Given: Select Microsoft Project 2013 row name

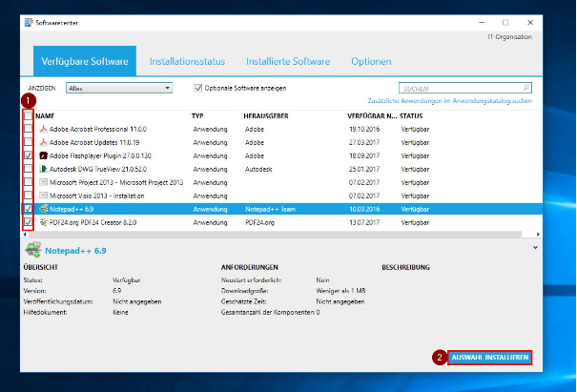Looking at the screenshot, I should click(x=116, y=182).
